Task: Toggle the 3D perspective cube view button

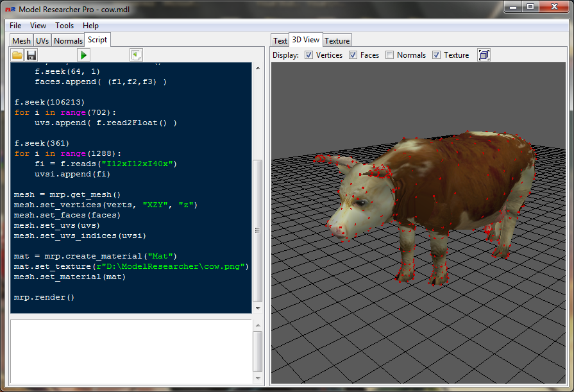Action: point(484,55)
